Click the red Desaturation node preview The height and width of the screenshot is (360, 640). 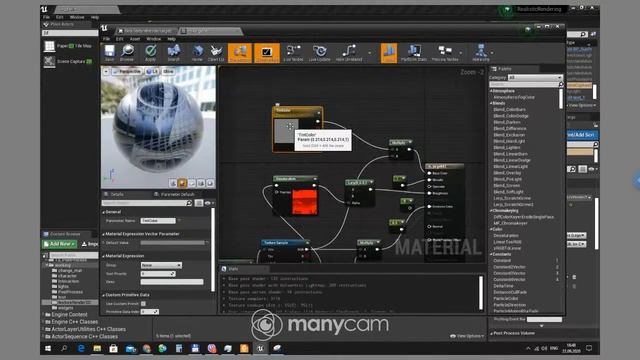click(x=304, y=202)
